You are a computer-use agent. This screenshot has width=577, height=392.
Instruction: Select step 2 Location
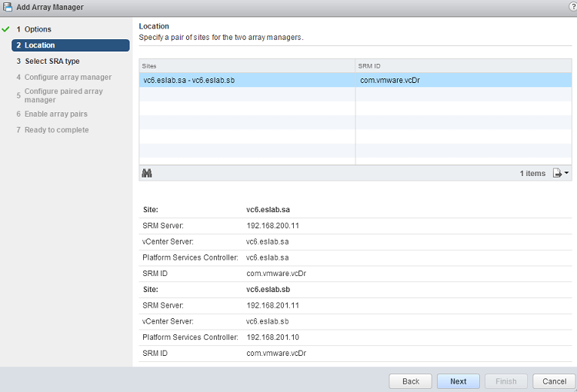click(39, 45)
